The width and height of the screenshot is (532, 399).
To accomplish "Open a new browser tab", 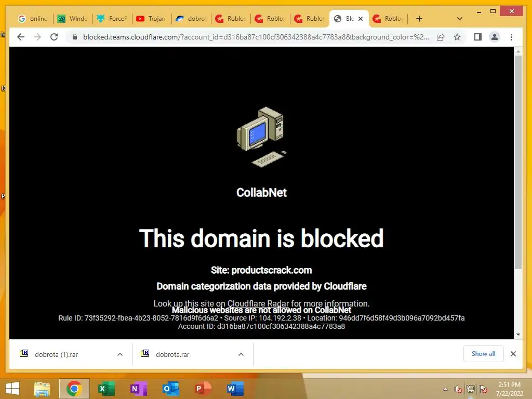I will [x=419, y=19].
